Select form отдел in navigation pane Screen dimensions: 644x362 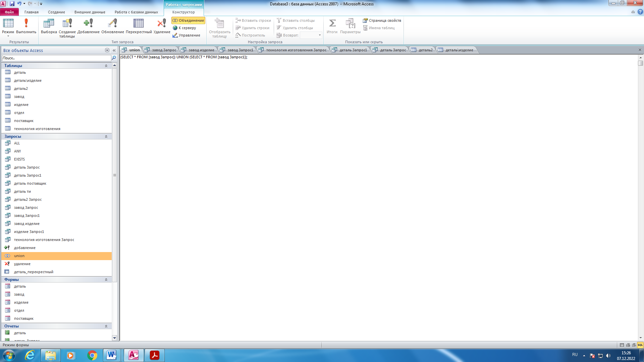point(56,310)
